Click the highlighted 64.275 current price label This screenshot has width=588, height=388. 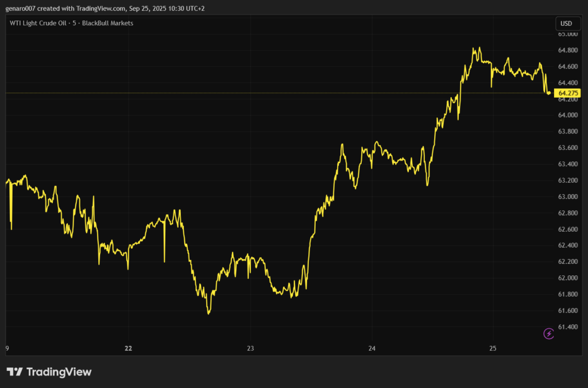(568, 93)
